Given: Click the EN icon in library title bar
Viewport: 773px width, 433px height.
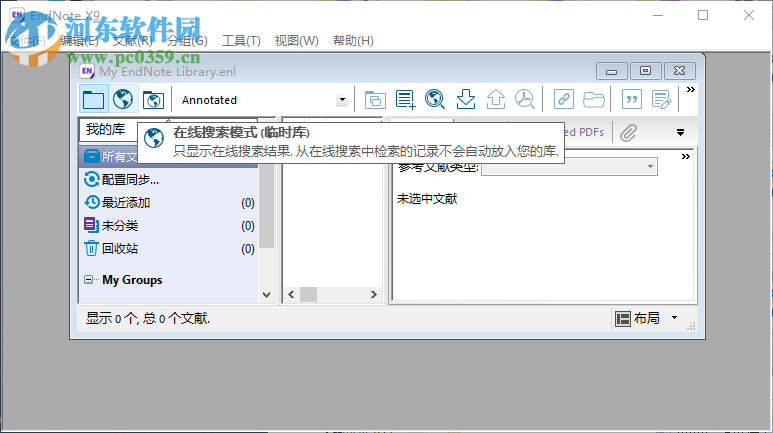Looking at the screenshot, I should coord(87,72).
